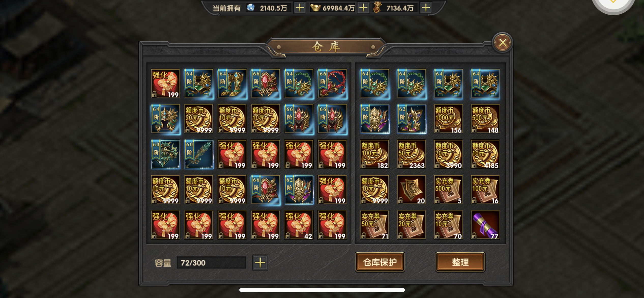Image resolution: width=644 pixels, height=298 pixels.
Task: Add gold ingots via plus beside 69984.4万
Action: pyautogui.click(x=363, y=8)
